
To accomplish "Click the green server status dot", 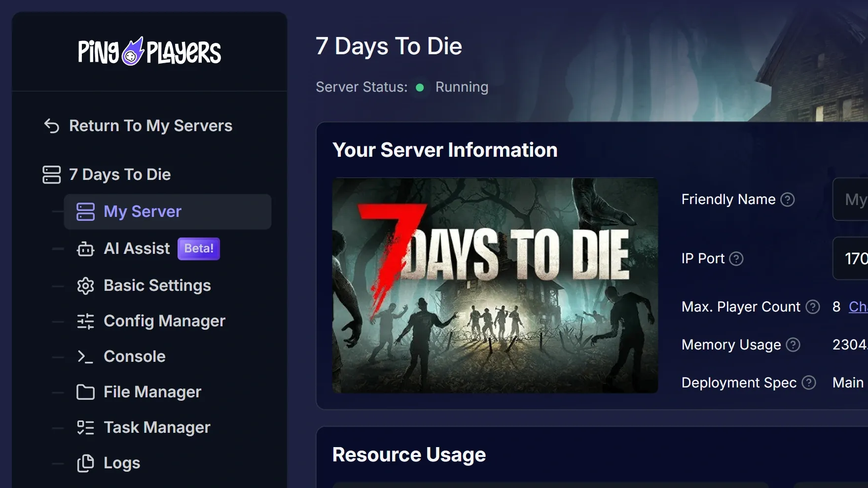I will pyautogui.click(x=420, y=88).
